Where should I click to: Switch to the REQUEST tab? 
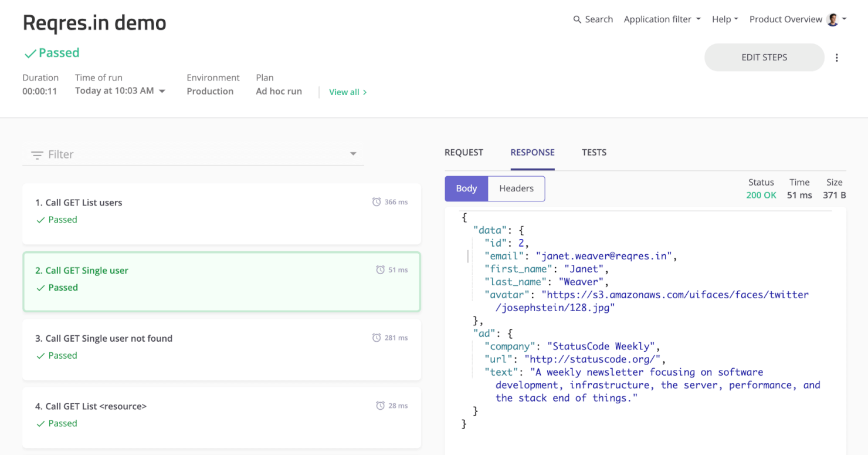point(463,152)
